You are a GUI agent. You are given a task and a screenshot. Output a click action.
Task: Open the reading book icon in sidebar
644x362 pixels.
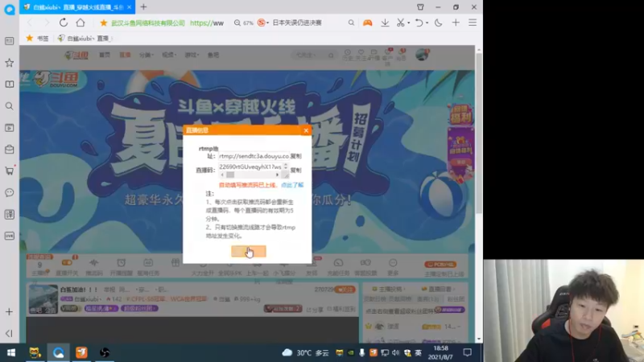(9, 84)
